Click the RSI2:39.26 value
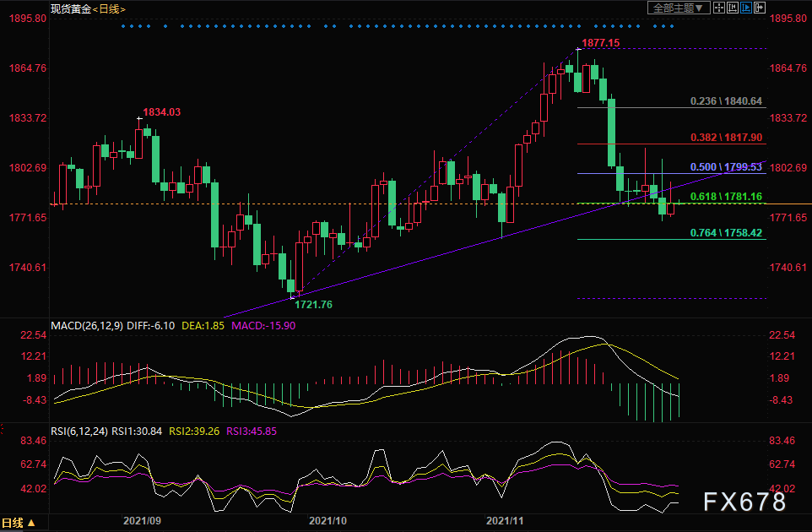 click(x=194, y=431)
